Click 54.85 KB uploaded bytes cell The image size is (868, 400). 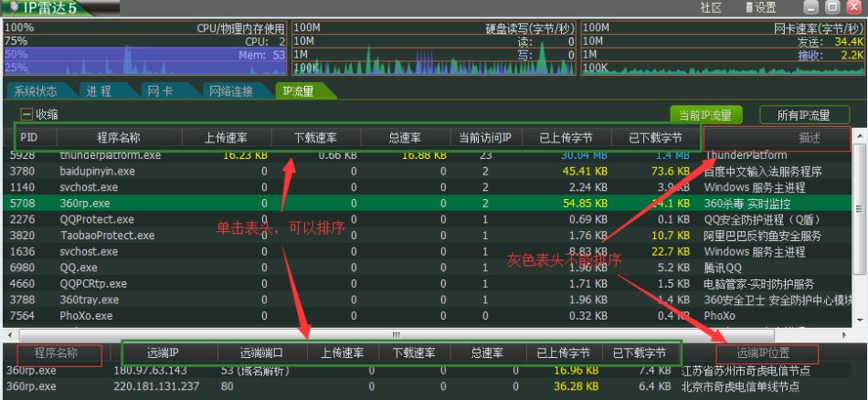click(585, 204)
